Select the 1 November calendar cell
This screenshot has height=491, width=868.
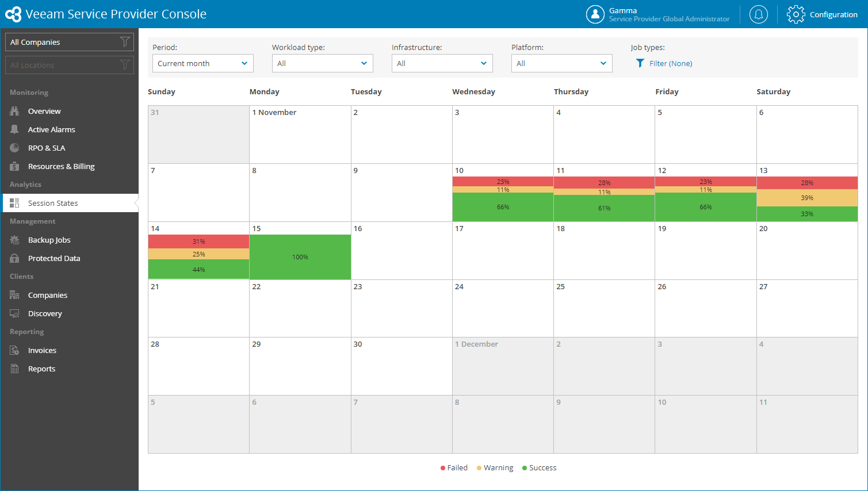(x=300, y=135)
